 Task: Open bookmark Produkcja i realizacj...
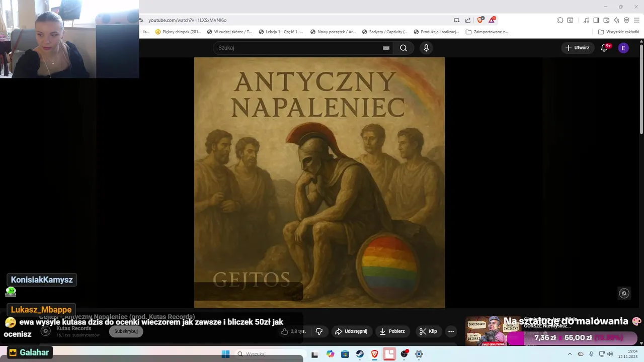click(436, 32)
